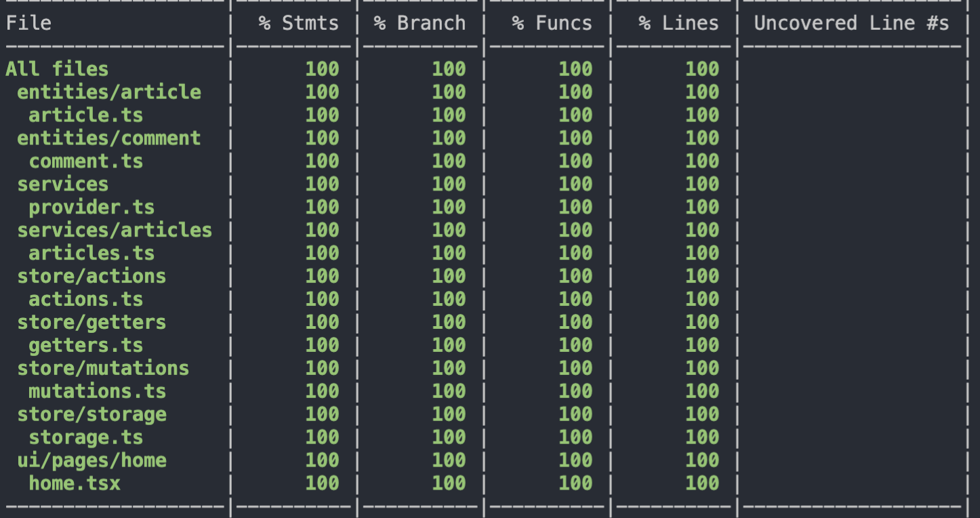This screenshot has width=980, height=518.
Task: Select the comment.ts file name
Action: click(x=85, y=161)
